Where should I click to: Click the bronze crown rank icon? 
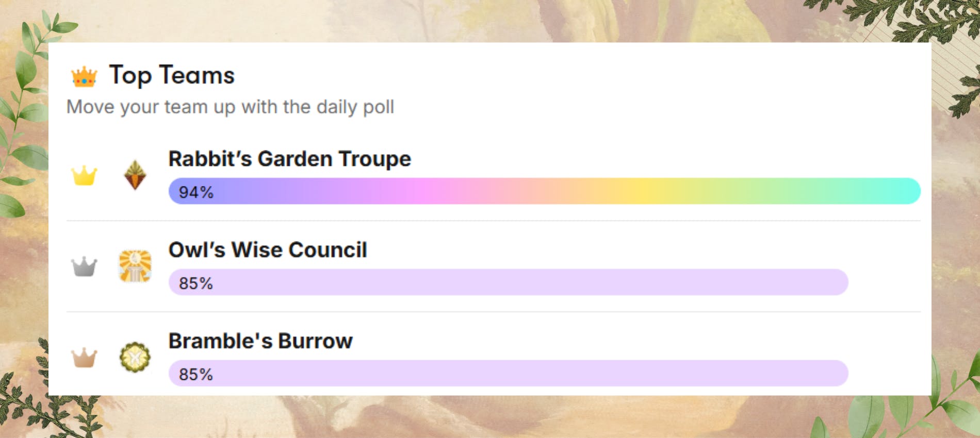[x=84, y=358]
